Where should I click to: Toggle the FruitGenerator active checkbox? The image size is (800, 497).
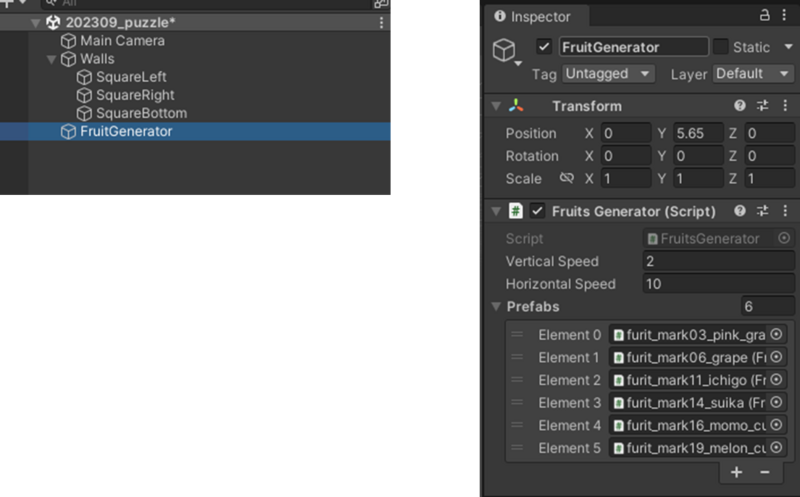pyautogui.click(x=544, y=47)
